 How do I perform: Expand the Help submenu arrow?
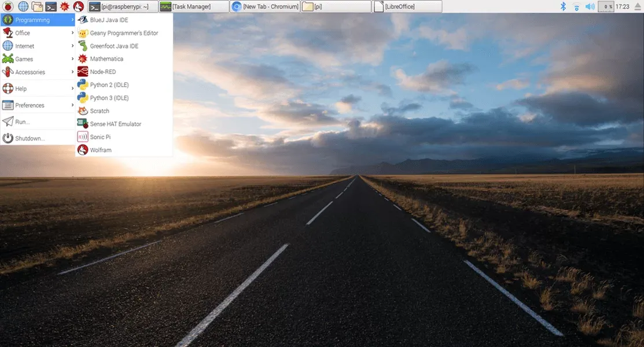coord(72,88)
